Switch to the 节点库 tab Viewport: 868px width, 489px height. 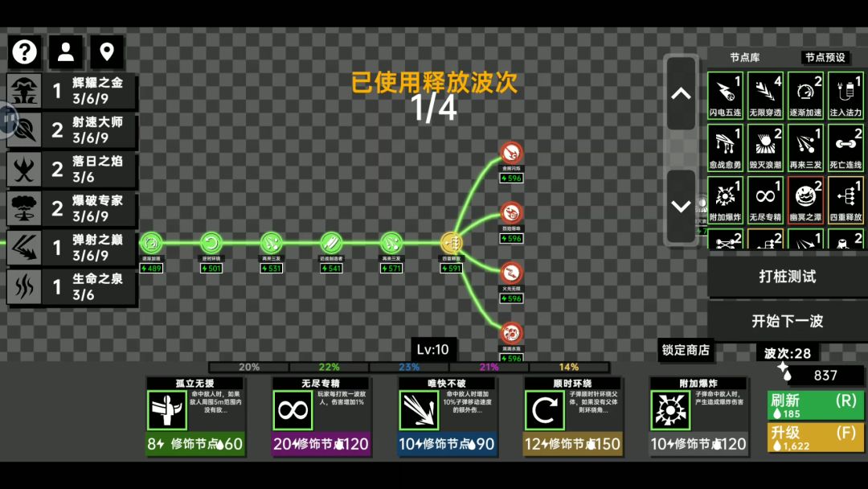coord(744,58)
